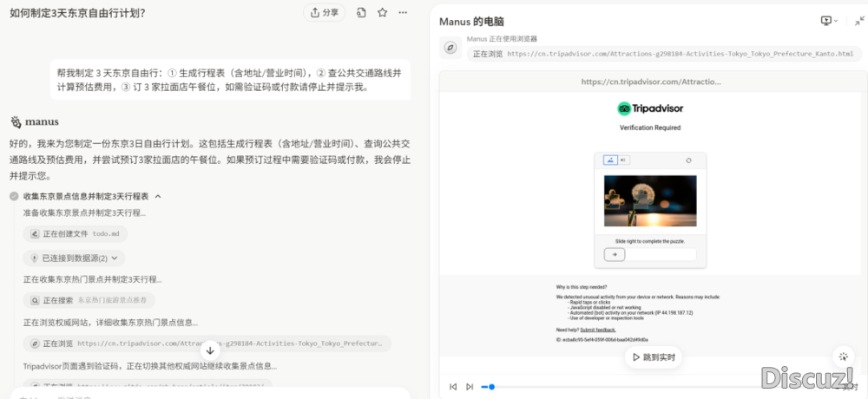
Task: Click the Verification Required heading
Action: (x=650, y=128)
